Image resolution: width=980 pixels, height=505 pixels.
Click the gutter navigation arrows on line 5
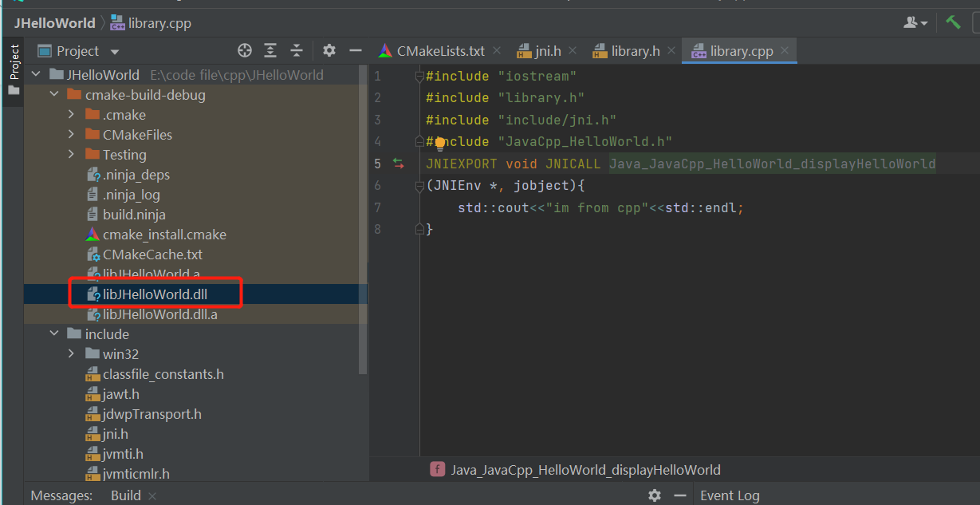click(399, 164)
